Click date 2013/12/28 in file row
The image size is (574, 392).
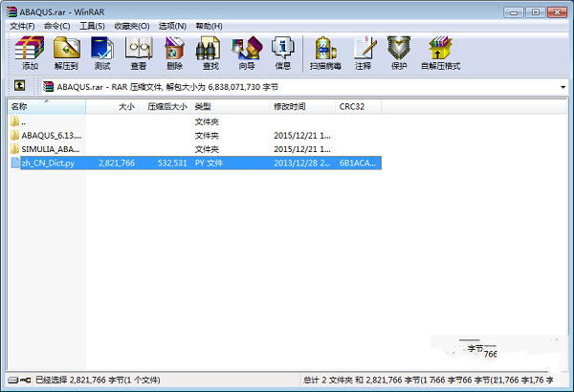pyautogui.click(x=302, y=163)
